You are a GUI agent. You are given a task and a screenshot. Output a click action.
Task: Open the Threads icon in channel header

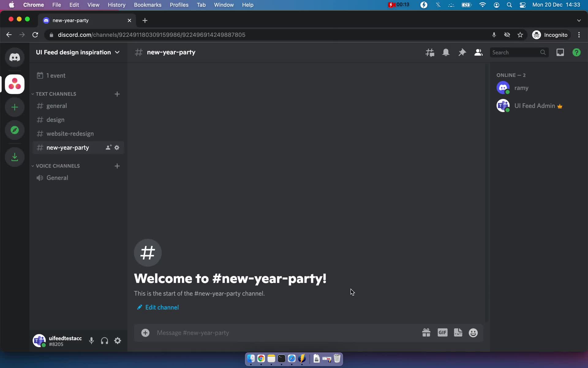point(430,52)
